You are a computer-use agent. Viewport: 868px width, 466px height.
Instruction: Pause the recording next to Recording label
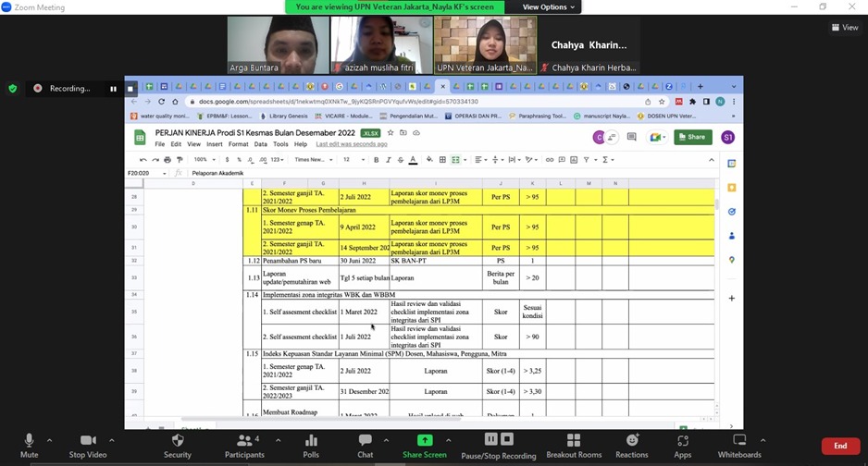coord(114,89)
